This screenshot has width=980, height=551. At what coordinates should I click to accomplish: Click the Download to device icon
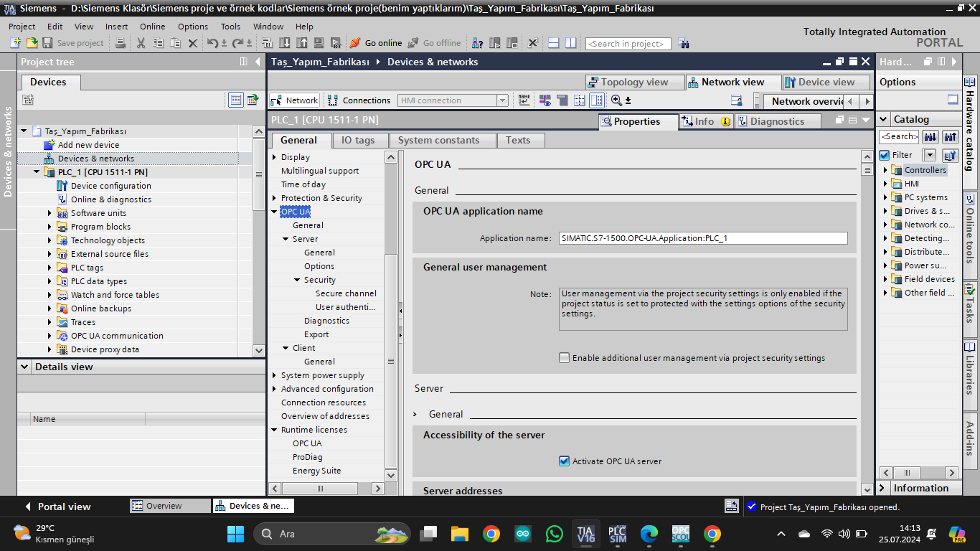click(x=285, y=43)
